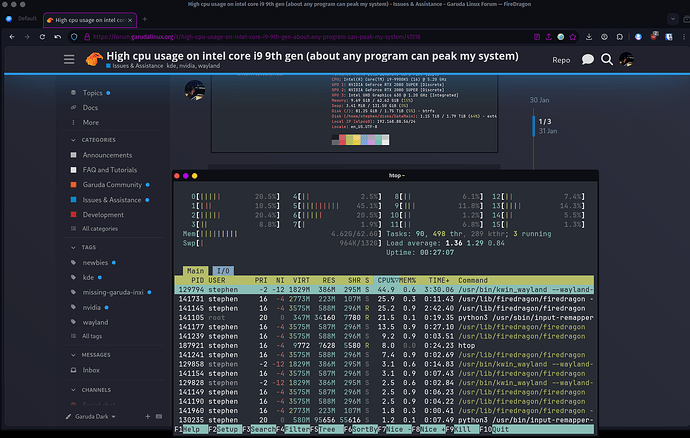Click F2 Setup in htop footer
The width and height of the screenshot is (690, 438).
click(x=223, y=429)
